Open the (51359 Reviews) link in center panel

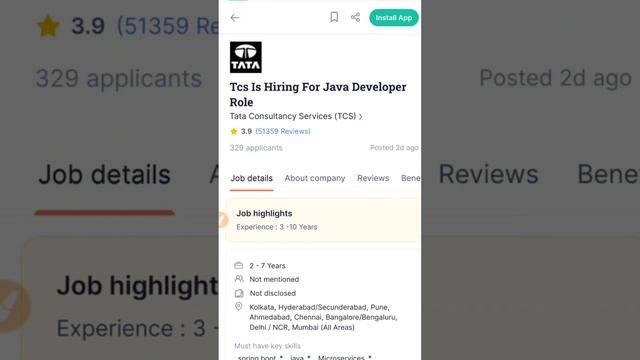(x=283, y=131)
